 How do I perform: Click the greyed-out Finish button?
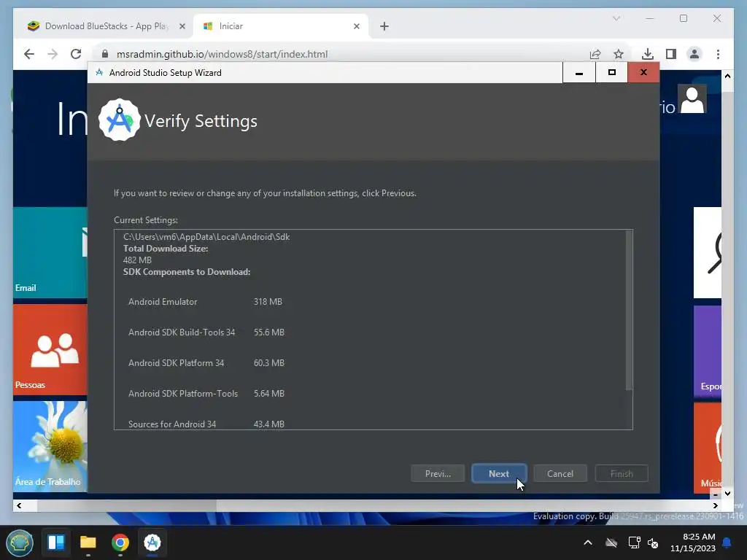[x=622, y=473]
